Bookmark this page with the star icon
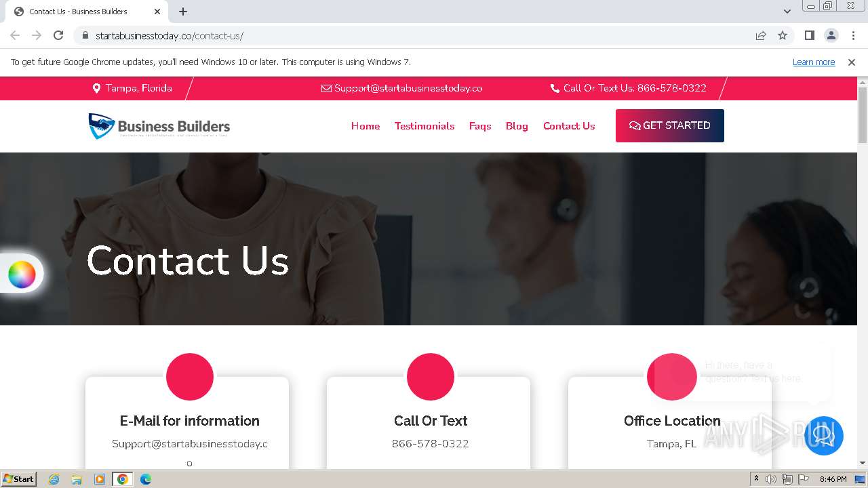The image size is (868, 488). (x=783, y=35)
